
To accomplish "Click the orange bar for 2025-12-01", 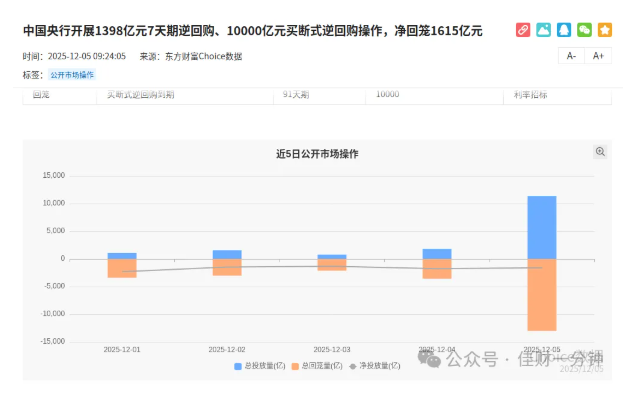I will click(122, 269).
